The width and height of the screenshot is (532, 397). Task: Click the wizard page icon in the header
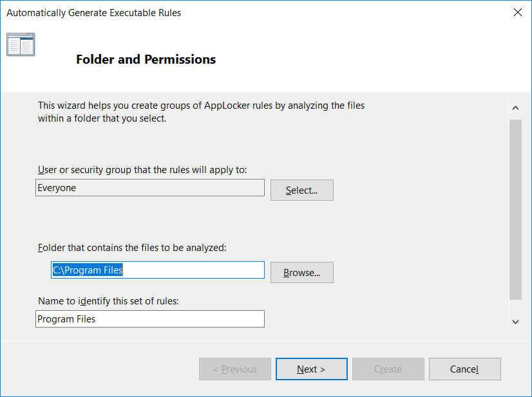click(21, 44)
